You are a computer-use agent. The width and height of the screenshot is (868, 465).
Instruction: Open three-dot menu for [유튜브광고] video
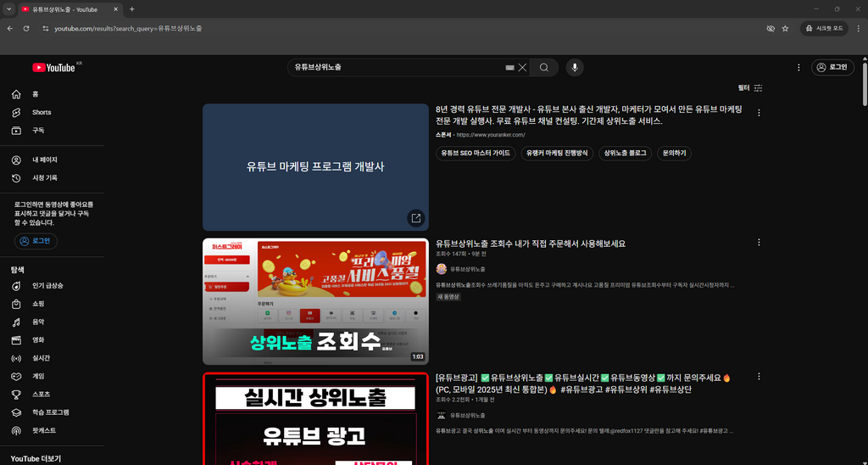click(x=759, y=376)
